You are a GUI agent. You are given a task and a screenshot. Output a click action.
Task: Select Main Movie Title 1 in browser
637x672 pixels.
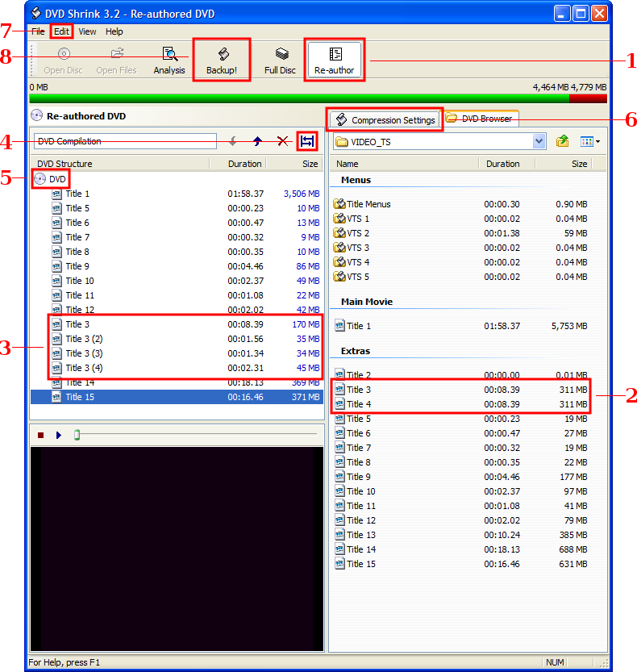pos(353,326)
